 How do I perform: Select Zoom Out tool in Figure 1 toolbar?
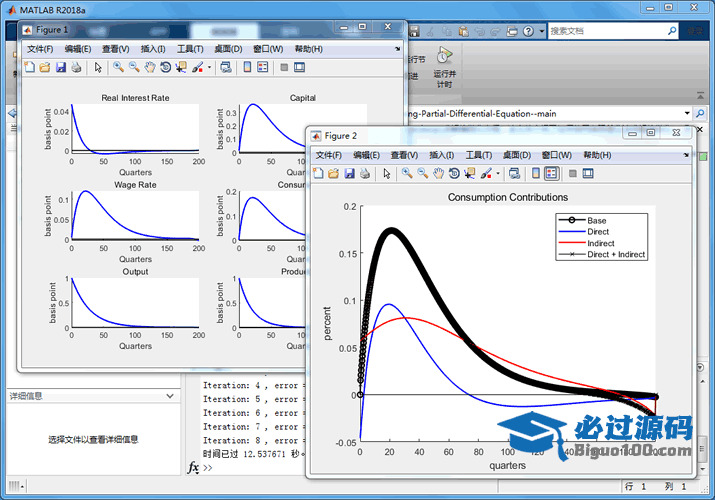click(134, 67)
